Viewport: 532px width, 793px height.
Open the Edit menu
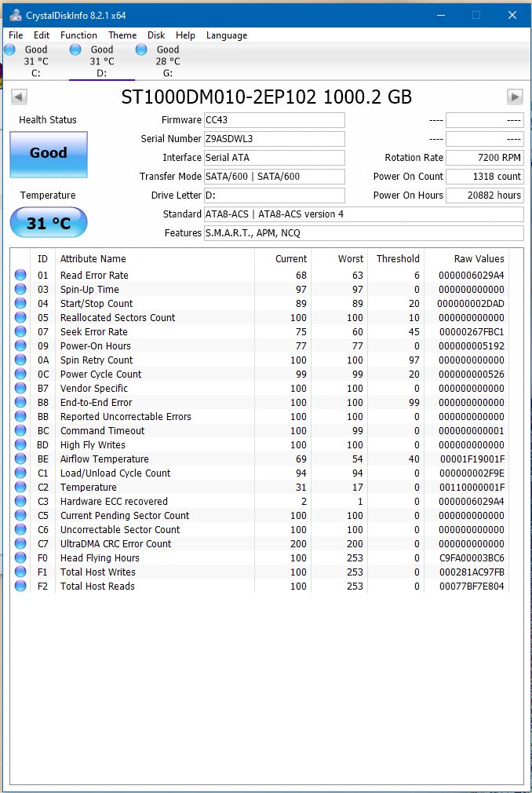42,35
